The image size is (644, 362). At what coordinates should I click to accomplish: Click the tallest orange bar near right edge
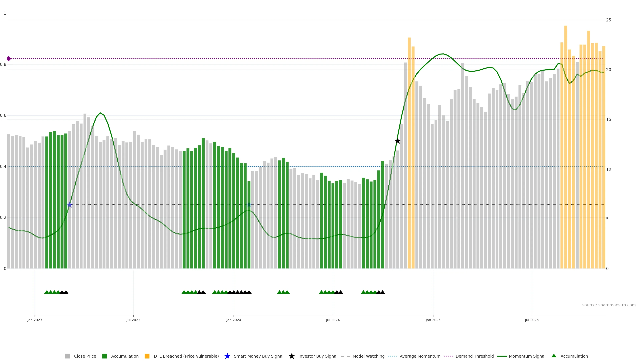[x=566, y=125]
